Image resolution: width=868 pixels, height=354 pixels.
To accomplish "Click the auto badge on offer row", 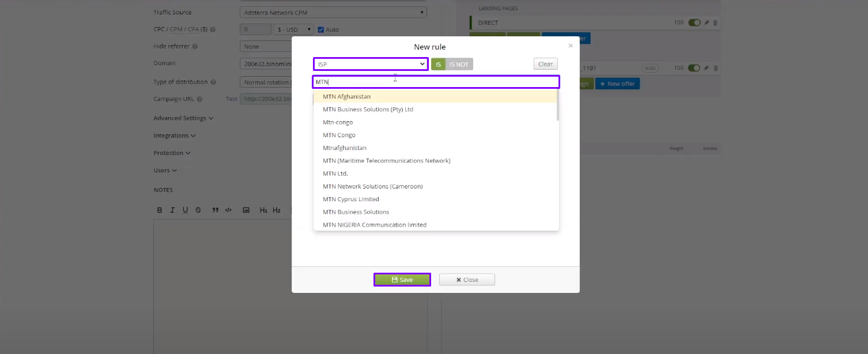I will tap(650, 68).
